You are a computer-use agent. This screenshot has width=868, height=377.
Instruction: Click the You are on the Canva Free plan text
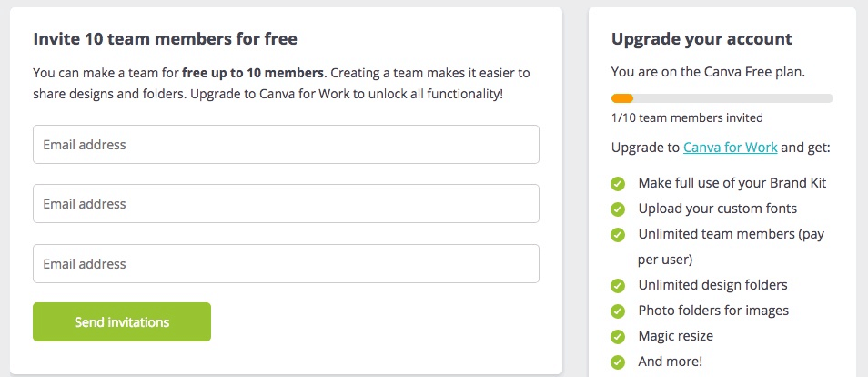coord(699,72)
